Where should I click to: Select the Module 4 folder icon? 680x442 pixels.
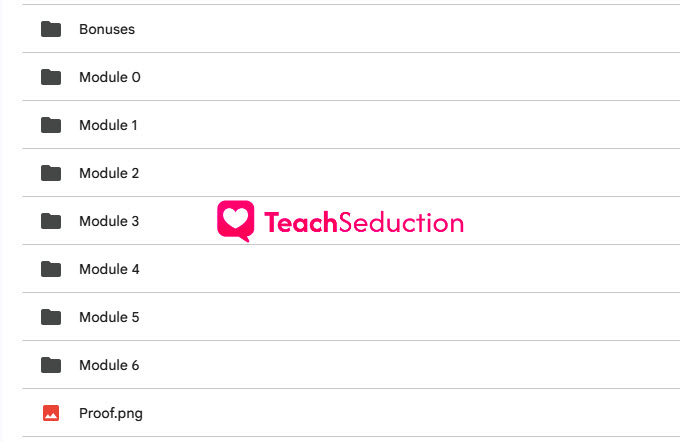coord(51,269)
